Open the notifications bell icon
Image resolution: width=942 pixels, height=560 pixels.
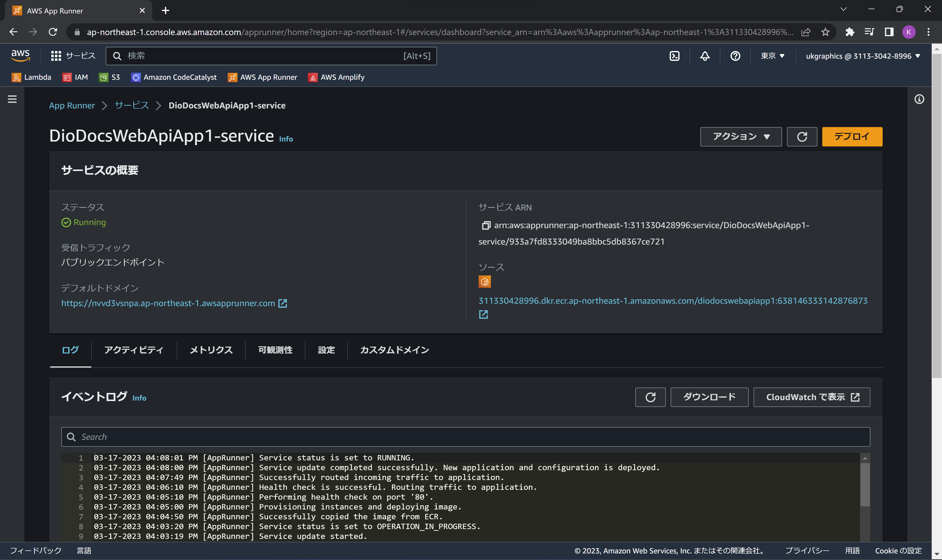click(705, 56)
